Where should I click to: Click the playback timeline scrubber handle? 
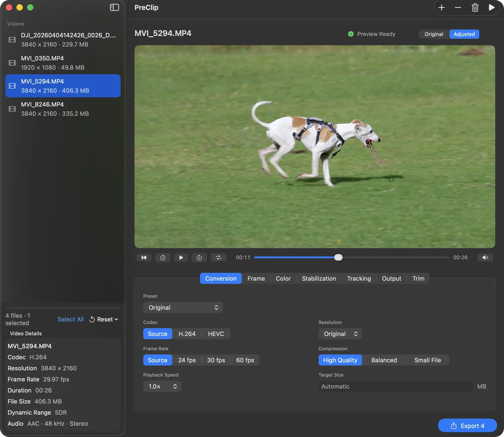click(x=338, y=258)
